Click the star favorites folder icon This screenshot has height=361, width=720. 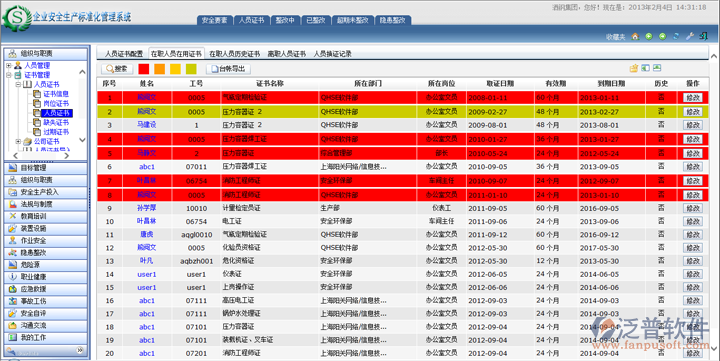(x=634, y=68)
